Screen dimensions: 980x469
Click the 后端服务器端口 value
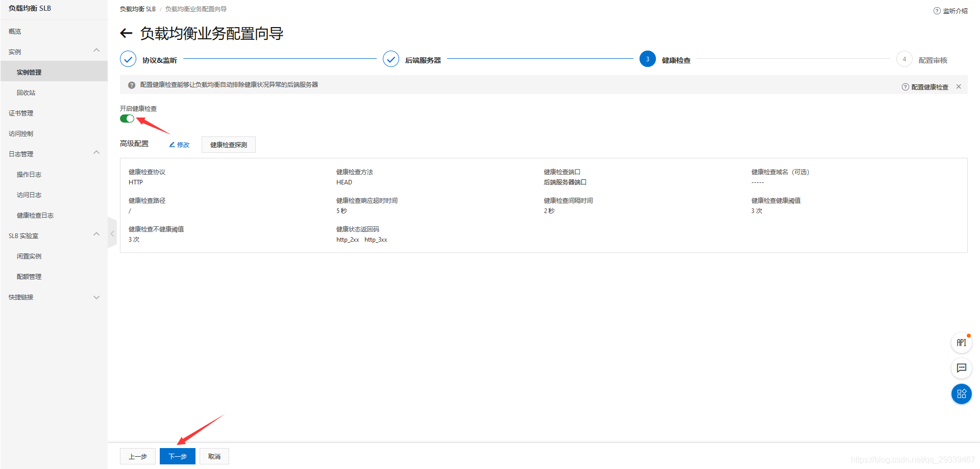point(565,182)
